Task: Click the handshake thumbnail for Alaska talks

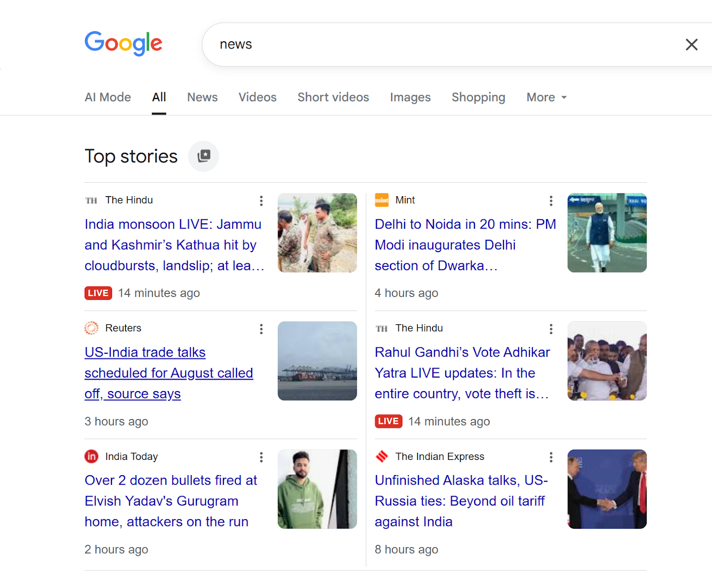Action: [607, 489]
